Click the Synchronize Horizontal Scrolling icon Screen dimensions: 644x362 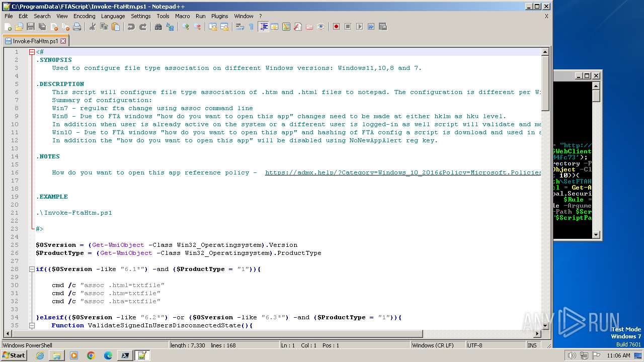click(x=224, y=27)
